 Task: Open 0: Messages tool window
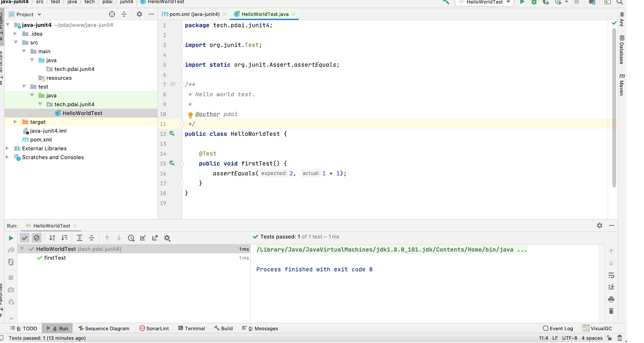[x=260, y=328]
